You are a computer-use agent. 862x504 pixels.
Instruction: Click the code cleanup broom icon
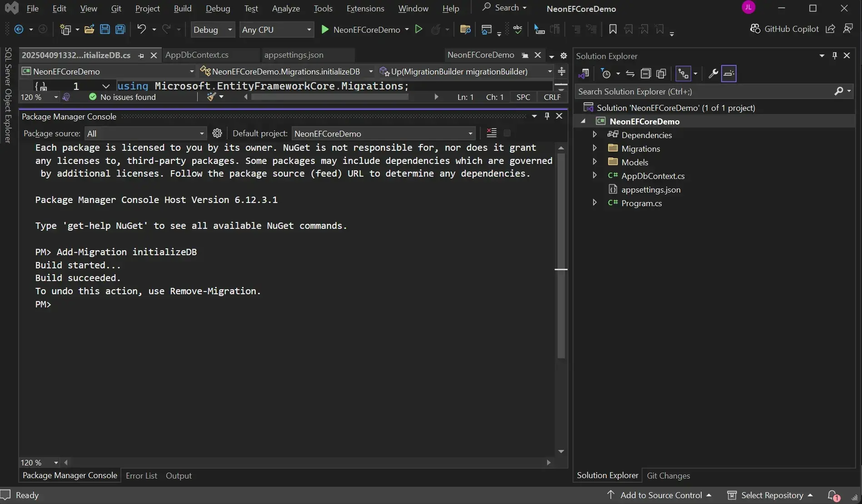pos(211,97)
